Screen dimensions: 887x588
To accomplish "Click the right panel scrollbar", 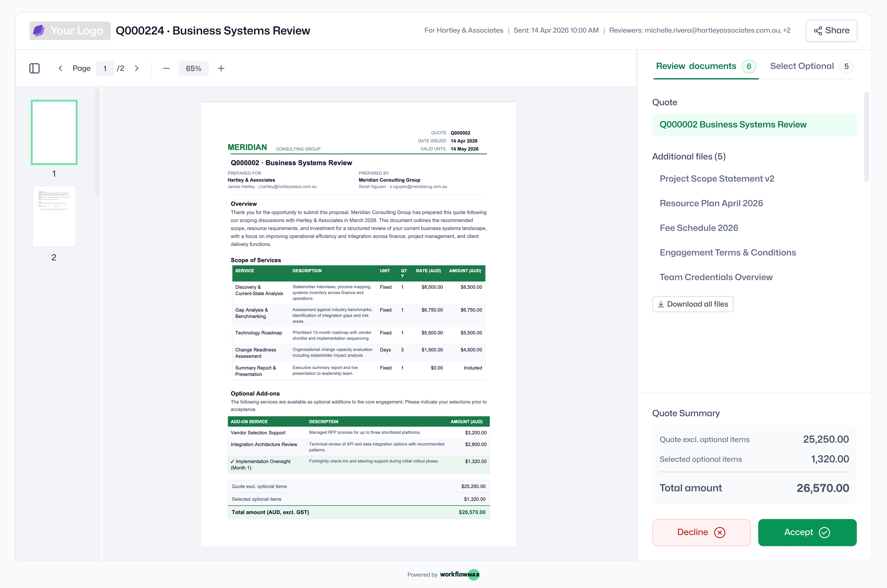I will [x=866, y=137].
